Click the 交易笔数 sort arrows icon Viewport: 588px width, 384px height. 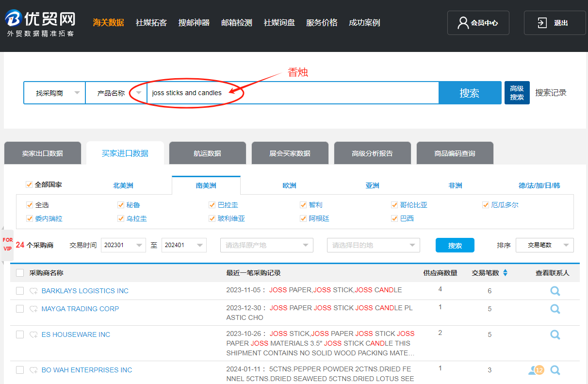505,273
